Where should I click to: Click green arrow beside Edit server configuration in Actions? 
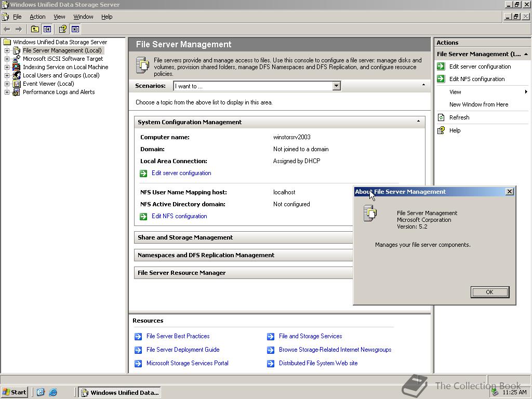coord(441,66)
